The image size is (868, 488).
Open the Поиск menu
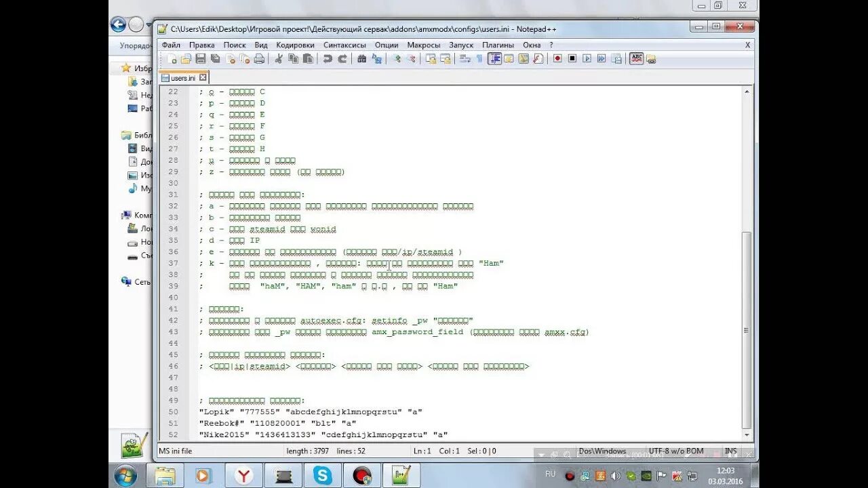[x=235, y=45]
